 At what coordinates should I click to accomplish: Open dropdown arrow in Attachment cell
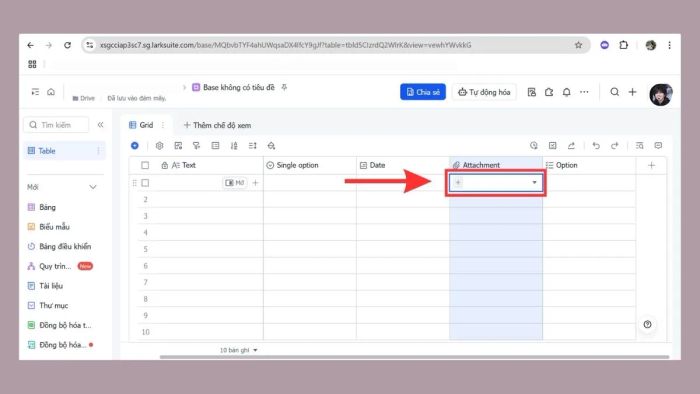534,182
